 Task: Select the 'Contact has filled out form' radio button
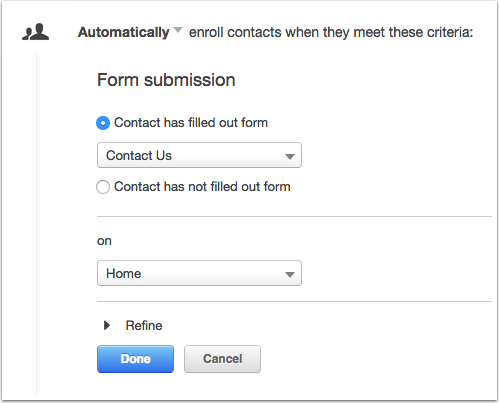pos(103,123)
